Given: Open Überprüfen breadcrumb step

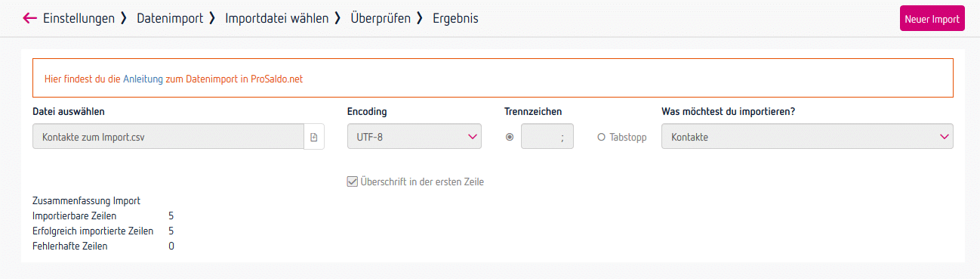Looking at the screenshot, I should (381, 18).
